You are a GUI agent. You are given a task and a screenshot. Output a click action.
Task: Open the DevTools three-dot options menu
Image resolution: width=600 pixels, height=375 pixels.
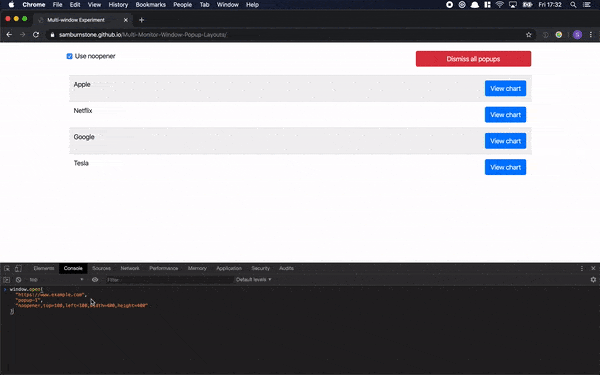[x=582, y=268]
